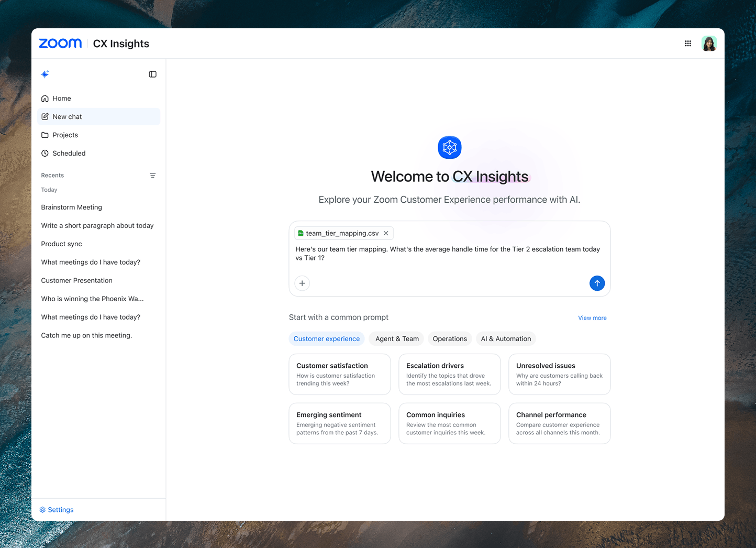Click the Scheduled clock icon

click(45, 154)
